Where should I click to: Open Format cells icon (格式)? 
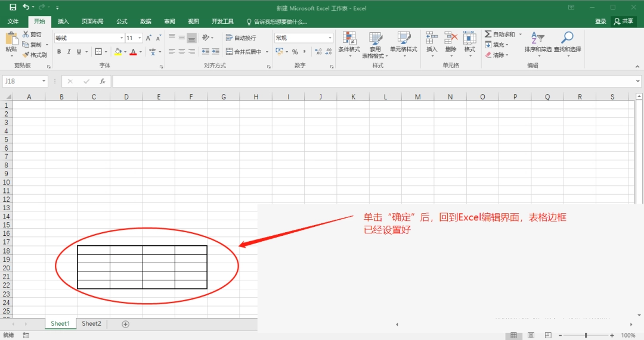(x=469, y=43)
